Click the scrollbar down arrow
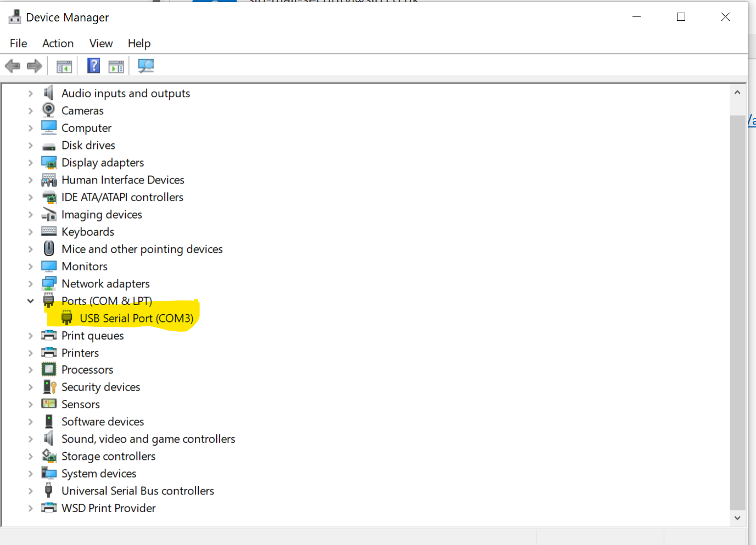756x545 pixels. 737,517
